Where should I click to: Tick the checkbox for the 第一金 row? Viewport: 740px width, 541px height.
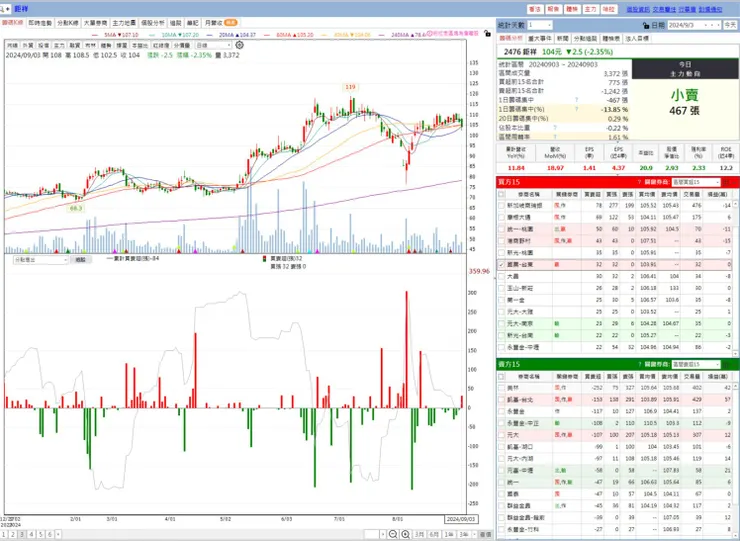tap(501, 300)
